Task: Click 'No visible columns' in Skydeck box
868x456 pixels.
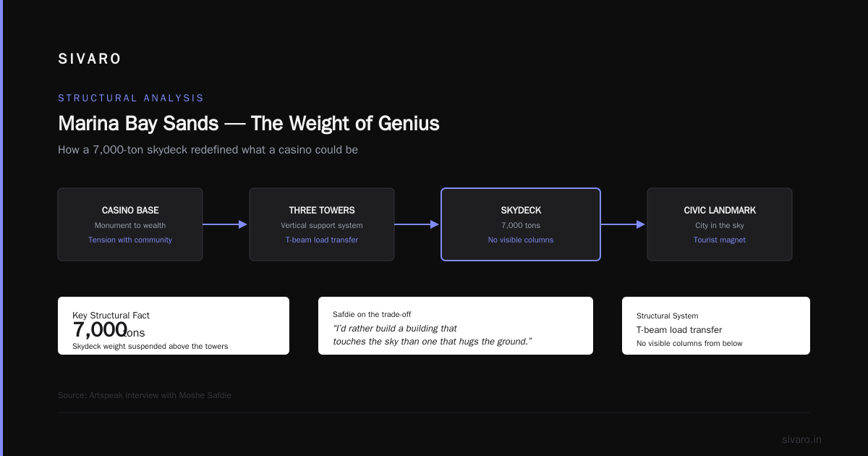Action: pyautogui.click(x=521, y=240)
